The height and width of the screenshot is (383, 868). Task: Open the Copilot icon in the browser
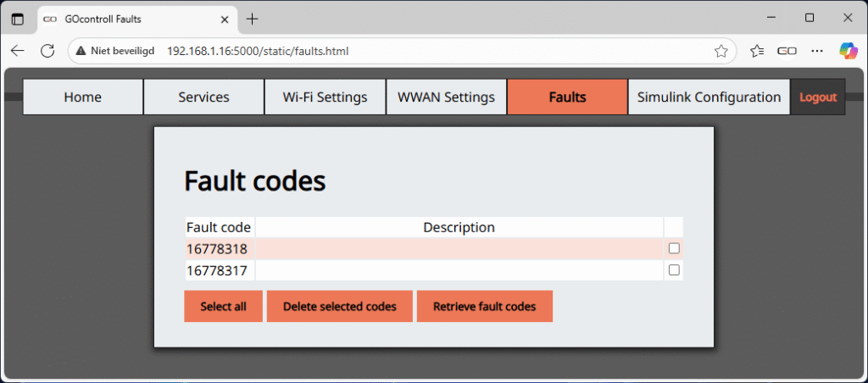[848, 51]
